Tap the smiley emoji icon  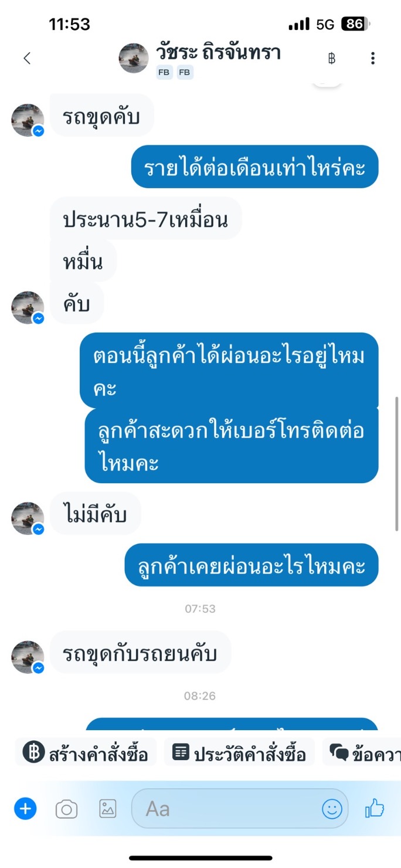332,809
